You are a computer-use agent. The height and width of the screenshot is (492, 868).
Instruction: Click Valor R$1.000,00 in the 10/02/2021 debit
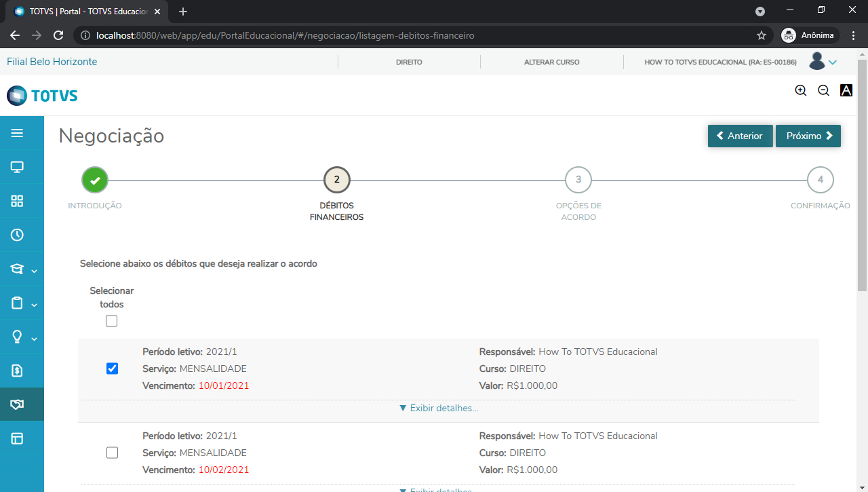(x=518, y=470)
